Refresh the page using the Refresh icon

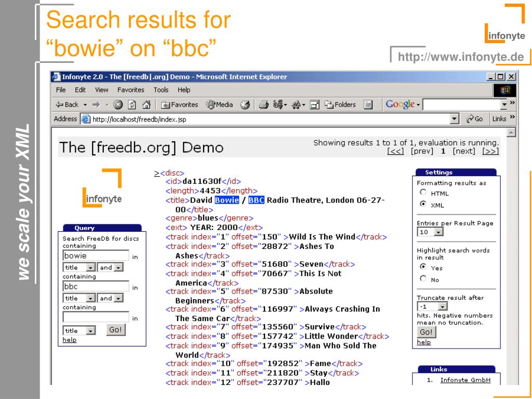132,105
